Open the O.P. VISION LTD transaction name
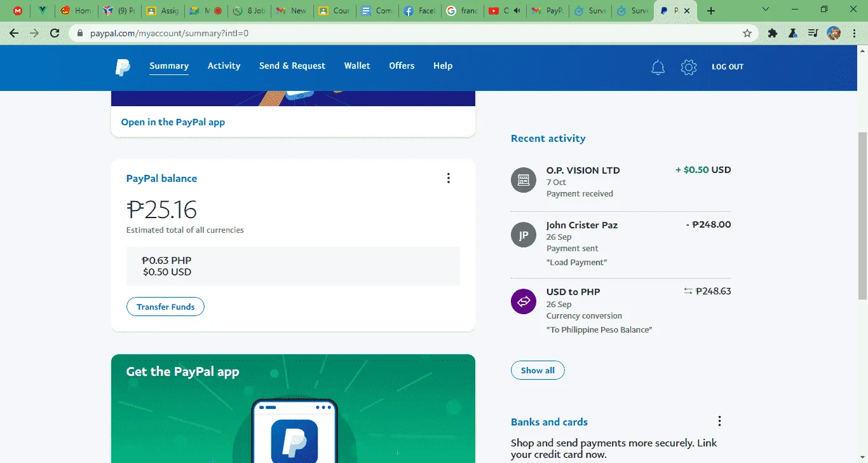The image size is (868, 463). [x=583, y=170]
